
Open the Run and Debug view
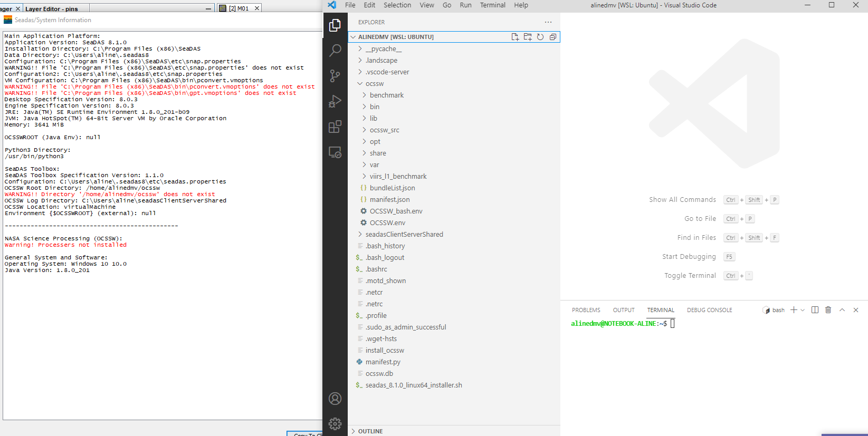point(335,101)
